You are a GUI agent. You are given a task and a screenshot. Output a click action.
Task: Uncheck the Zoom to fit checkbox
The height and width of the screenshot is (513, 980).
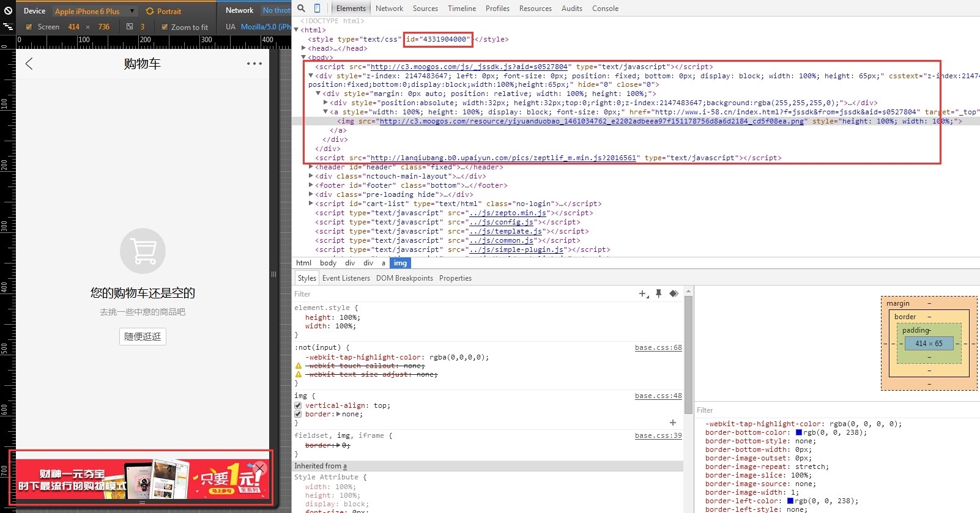tap(165, 27)
